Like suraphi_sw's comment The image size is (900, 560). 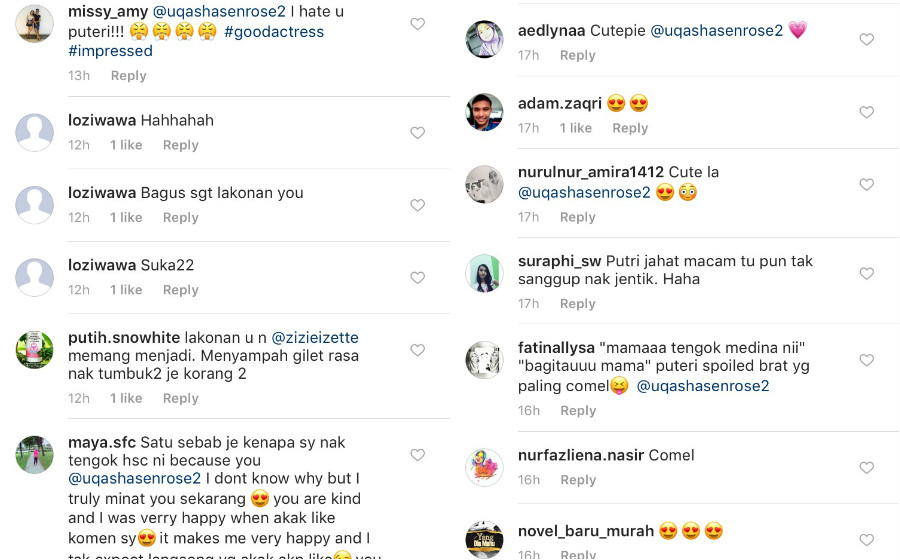point(866,274)
